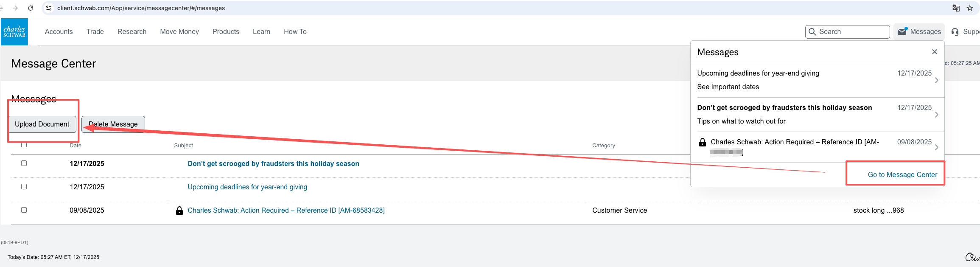Click the Subject column header
Screen dimensions: 980x267
pos(183,145)
